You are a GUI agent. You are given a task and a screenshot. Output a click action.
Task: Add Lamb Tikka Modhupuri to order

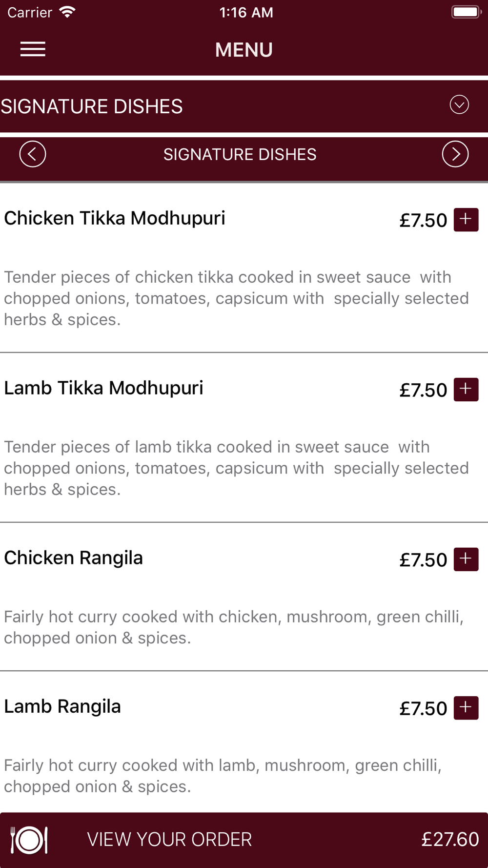(x=466, y=389)
